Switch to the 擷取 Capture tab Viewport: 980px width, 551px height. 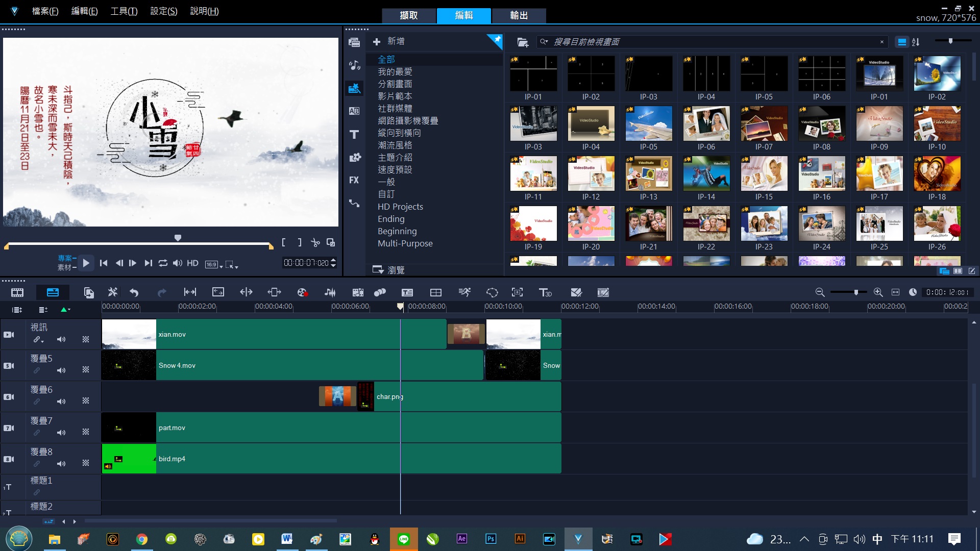409,15
